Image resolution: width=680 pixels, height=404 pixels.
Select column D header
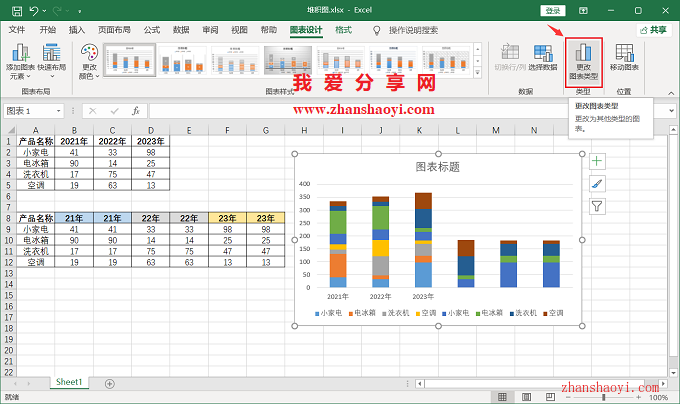pos(150,130)
